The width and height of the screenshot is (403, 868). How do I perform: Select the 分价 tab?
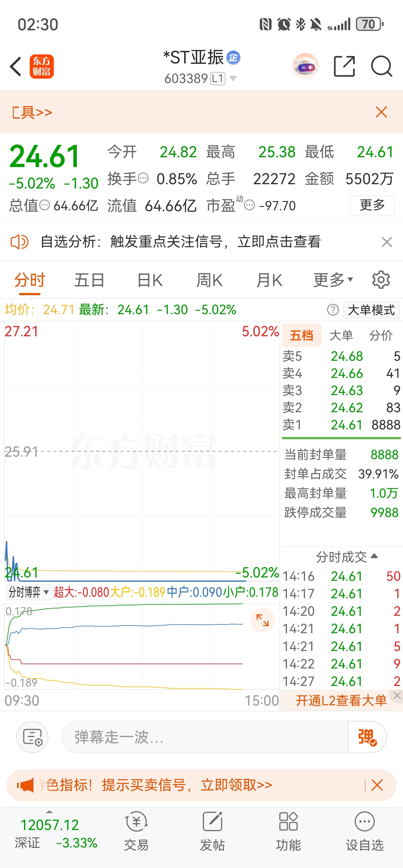pyautogui.click(x=381, y=335)
